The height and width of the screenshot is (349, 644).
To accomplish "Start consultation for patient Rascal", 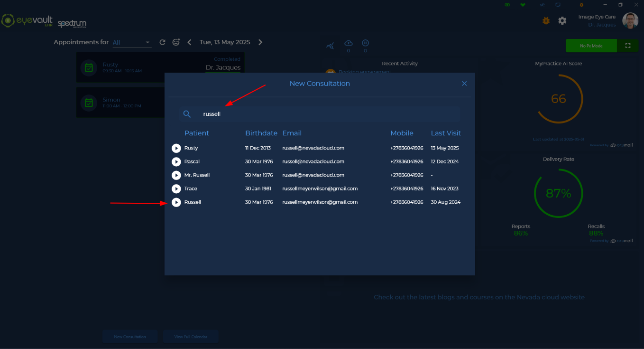I will 176,162.
